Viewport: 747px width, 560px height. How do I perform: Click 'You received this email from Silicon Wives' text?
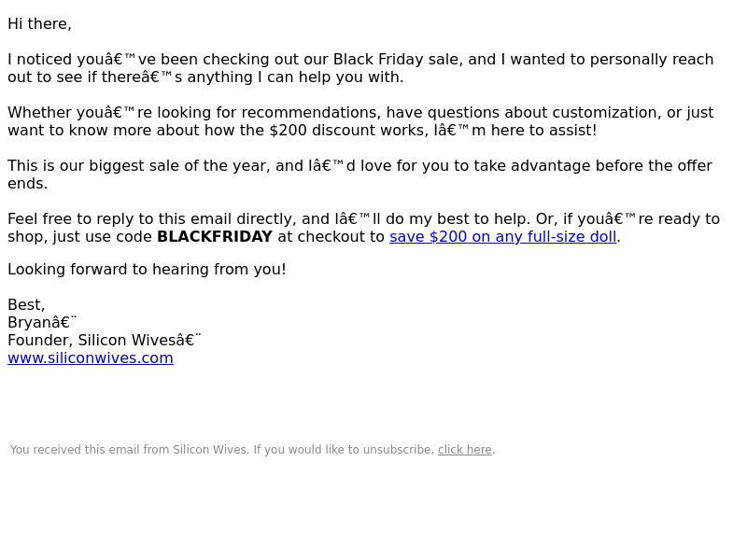(128, 450)
